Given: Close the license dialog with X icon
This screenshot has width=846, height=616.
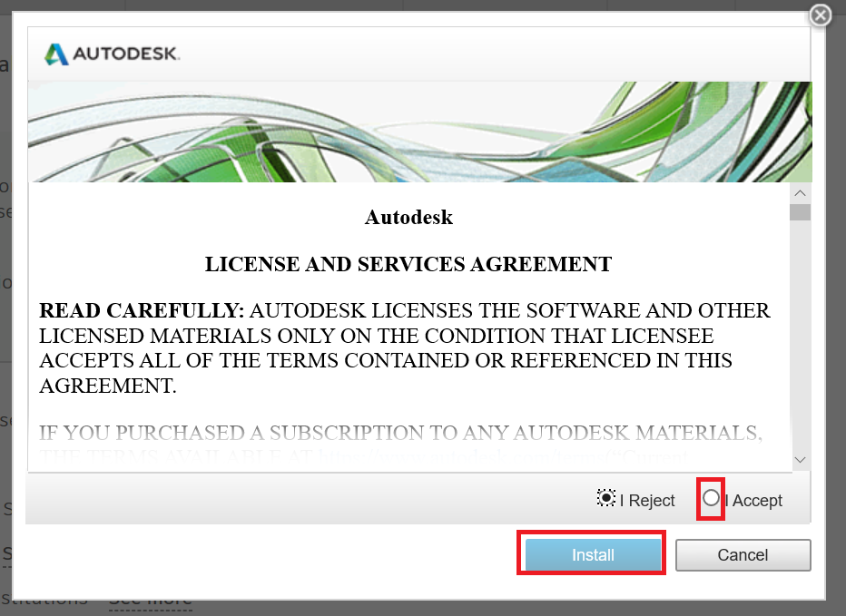Looking at the screenshot, I should pos(820,15).
